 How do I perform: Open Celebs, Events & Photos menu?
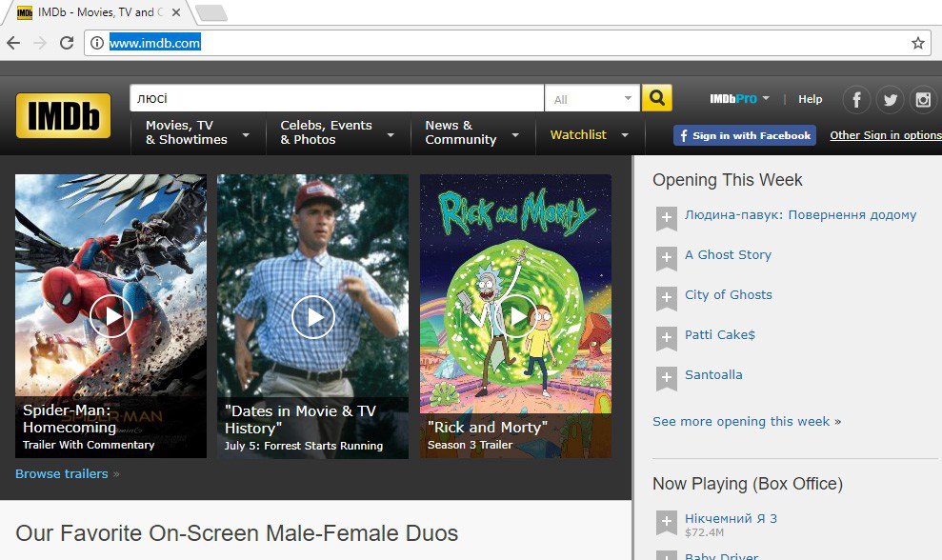click(337, 132)
